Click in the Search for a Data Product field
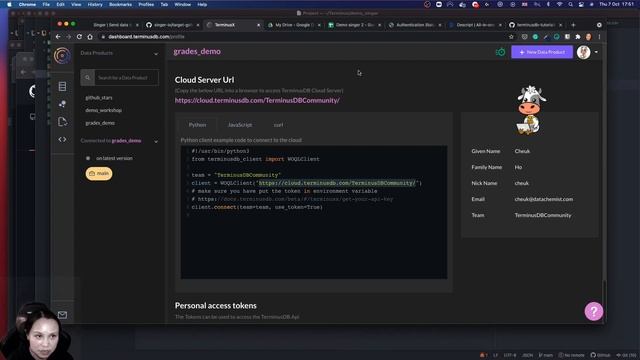This screenshot has width=640, height=360. click(x=127, y=78)
